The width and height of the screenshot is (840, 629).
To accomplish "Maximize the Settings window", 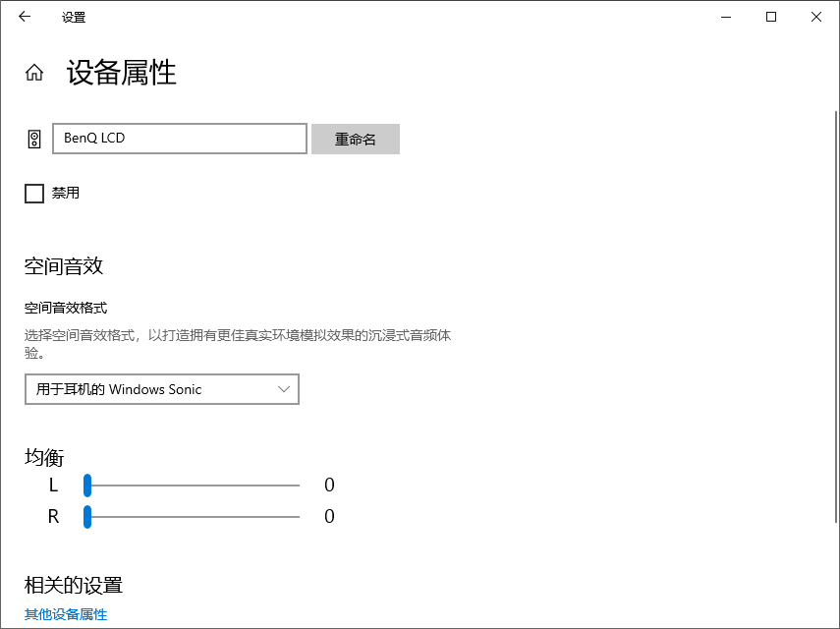I will pyautogui.click(x=770, y=17).
